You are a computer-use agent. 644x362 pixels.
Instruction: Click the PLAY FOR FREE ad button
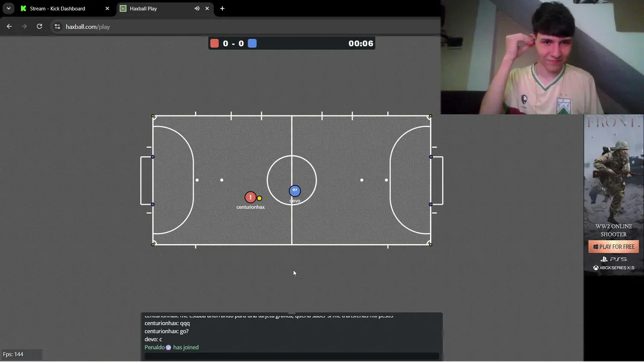point(613,247)
